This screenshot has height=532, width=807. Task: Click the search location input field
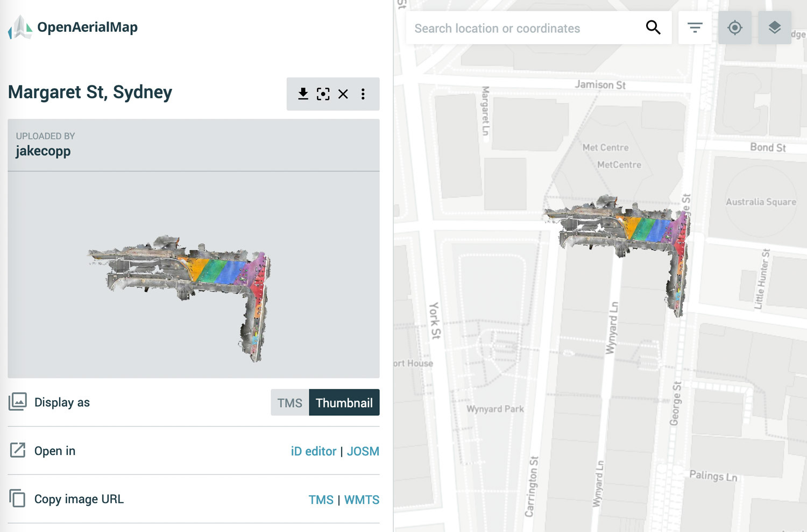point(516,28)
